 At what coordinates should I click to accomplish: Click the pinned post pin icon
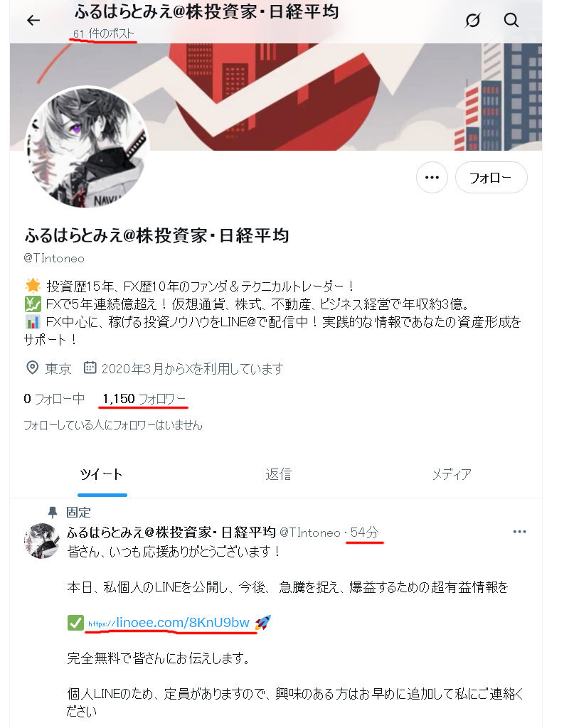coord(53,513)
